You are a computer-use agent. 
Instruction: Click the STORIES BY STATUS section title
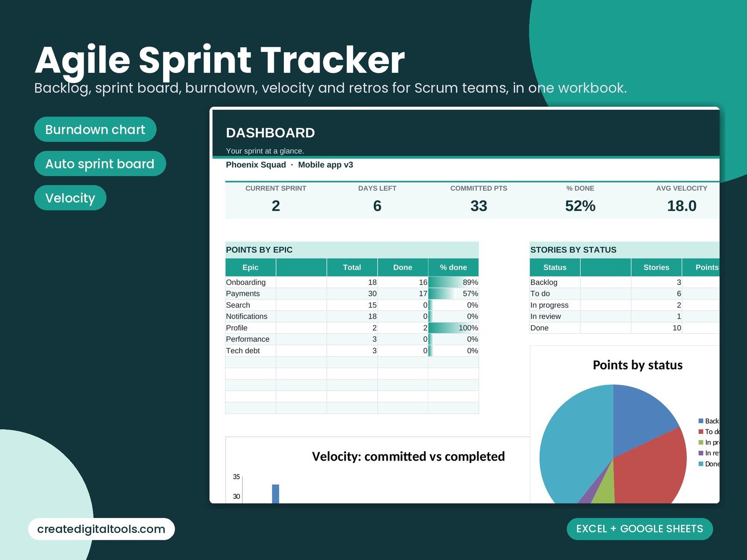573,250
